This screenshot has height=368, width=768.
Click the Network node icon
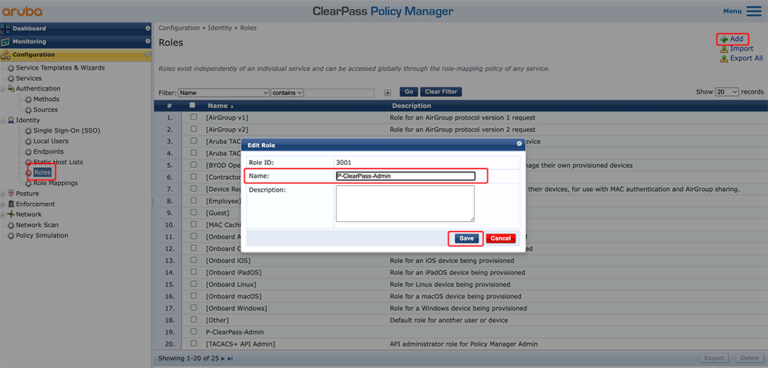pos(11,215)
